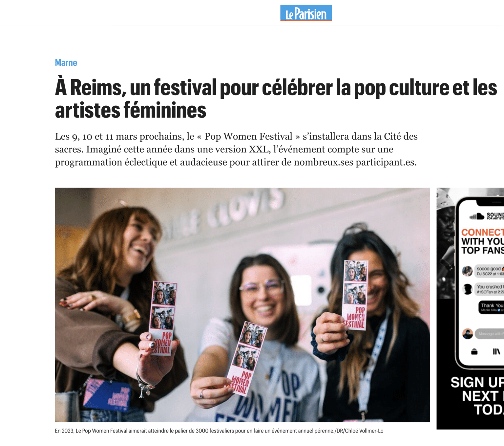Click the 'You crushed' comment bubble
The width and height of the screenshot is (504, 446).
pyautogui.click(x=489, y=289)
